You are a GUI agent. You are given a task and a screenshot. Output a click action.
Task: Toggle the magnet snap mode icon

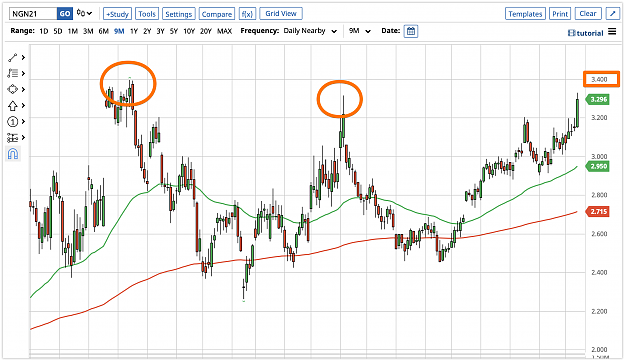[13, 153]
